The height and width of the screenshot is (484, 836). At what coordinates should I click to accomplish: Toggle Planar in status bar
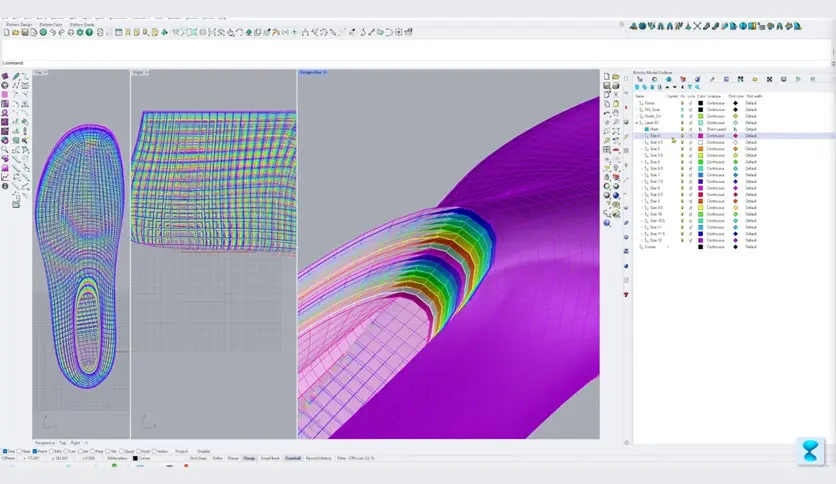[233, 458]
